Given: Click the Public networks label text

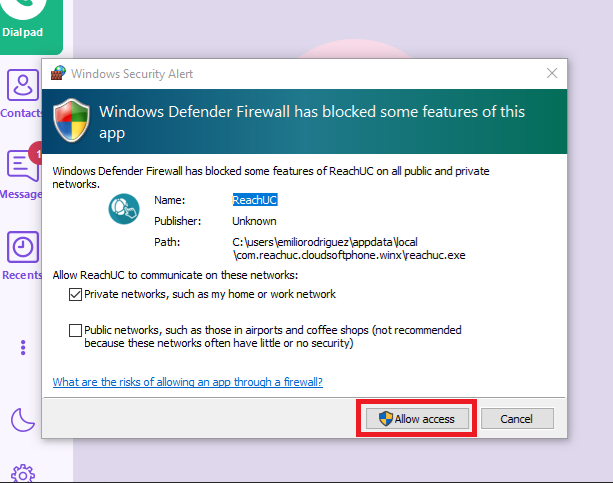Looking at the screenshot, I should (273, 336).
